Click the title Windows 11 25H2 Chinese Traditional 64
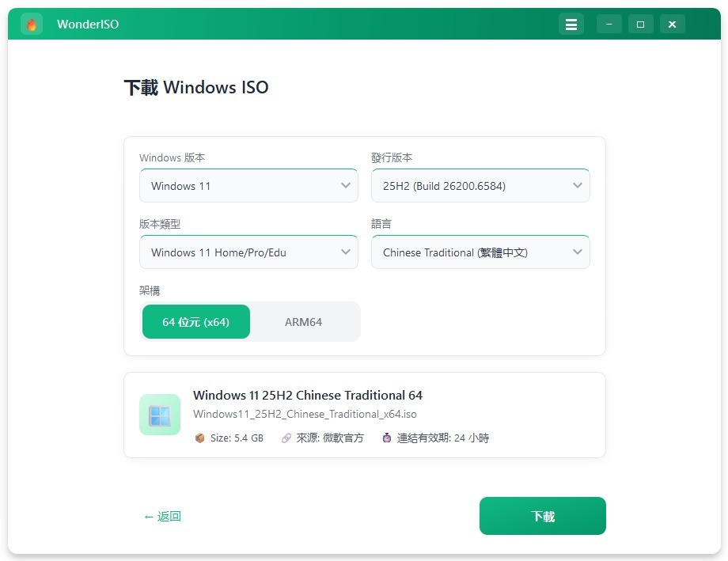728x561 pixels. pos(308,395)
